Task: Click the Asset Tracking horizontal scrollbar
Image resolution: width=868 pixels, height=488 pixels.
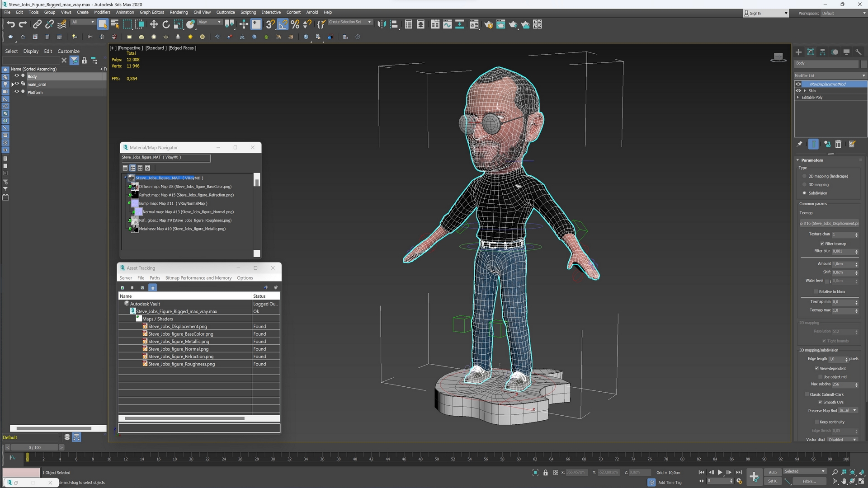Action: (x=184, y=418)
